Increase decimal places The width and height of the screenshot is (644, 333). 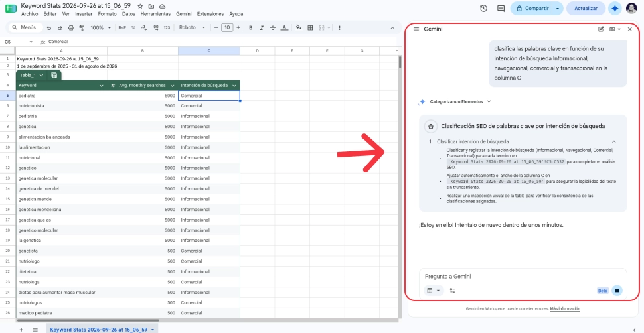[x=155, y=27]
